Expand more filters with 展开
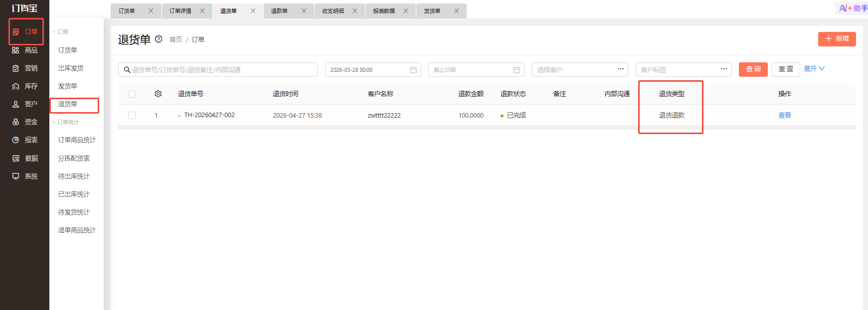Image resolution: width=868 pixels, height=310 pixels. point(814,69)
